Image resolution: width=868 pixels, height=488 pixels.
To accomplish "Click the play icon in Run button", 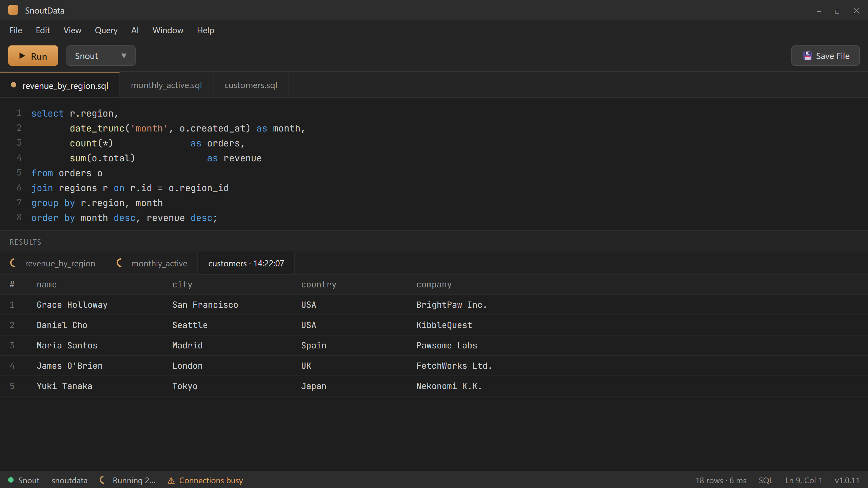I will [x=22, y=56].
